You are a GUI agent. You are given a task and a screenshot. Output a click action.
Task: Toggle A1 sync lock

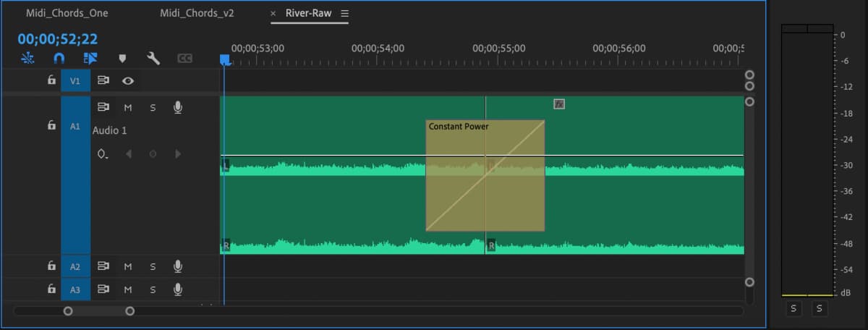coord(103,107)
